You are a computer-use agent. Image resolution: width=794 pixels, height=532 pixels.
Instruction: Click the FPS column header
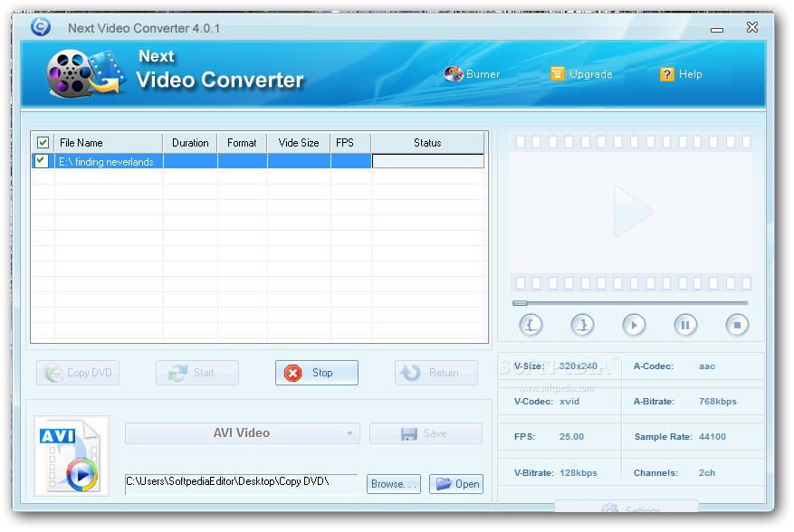click(351, 143)
